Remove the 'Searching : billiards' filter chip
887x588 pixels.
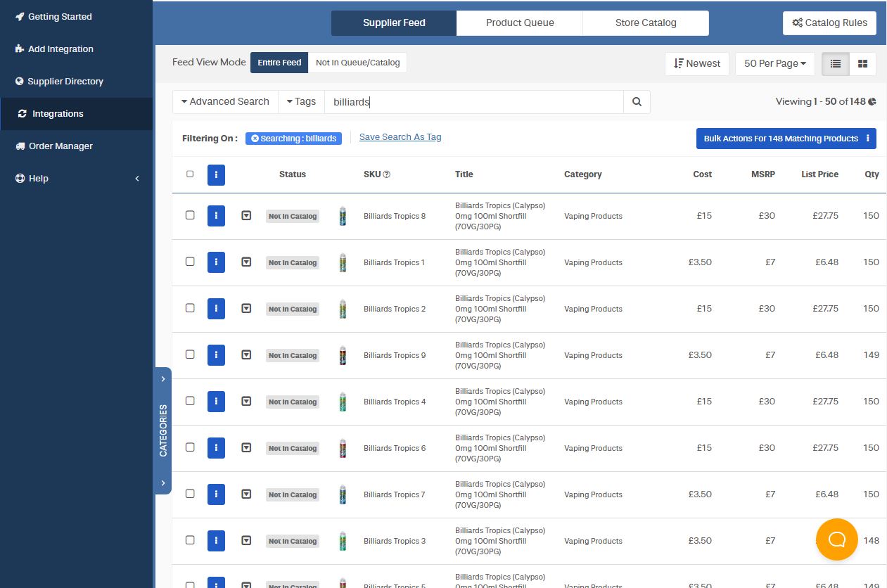[x=255, y=139]
